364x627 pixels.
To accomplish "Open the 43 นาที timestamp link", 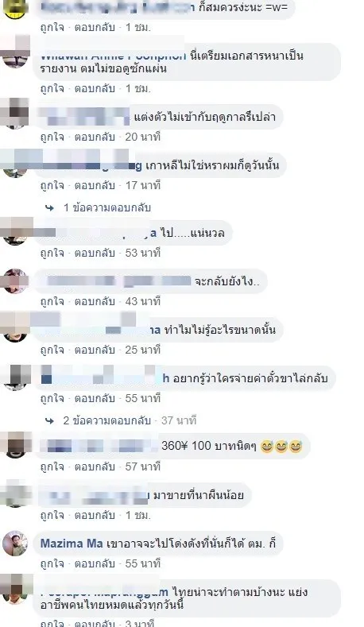I will [143, 301].
